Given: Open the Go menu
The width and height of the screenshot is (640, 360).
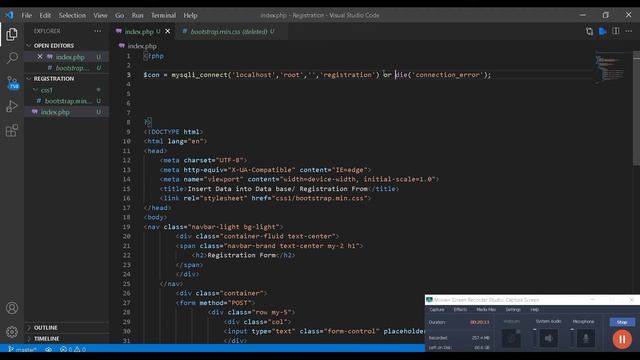Looking at the screenshot, I should [x=119, y=15].
